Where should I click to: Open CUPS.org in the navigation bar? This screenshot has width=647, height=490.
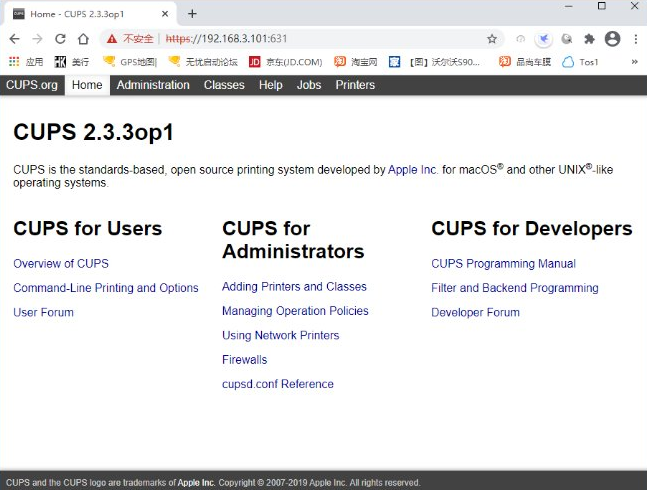click(32, 85)
